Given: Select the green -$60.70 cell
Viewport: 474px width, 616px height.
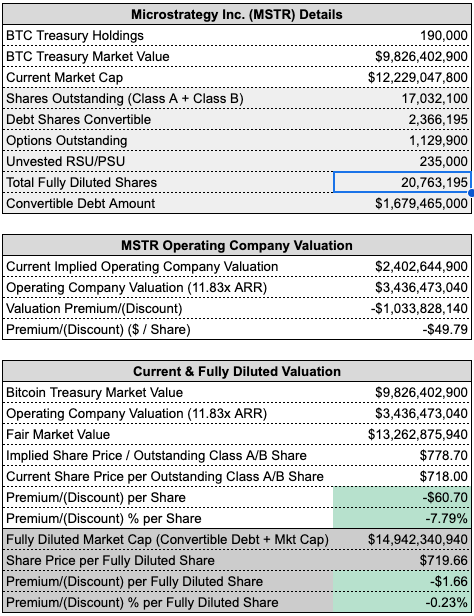Looking at the screenshot, I should 402,497.
